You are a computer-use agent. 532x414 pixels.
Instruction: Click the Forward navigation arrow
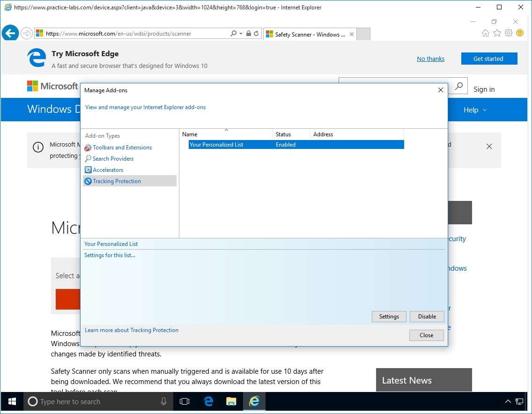pyautogui.click(x=27, y=33)
